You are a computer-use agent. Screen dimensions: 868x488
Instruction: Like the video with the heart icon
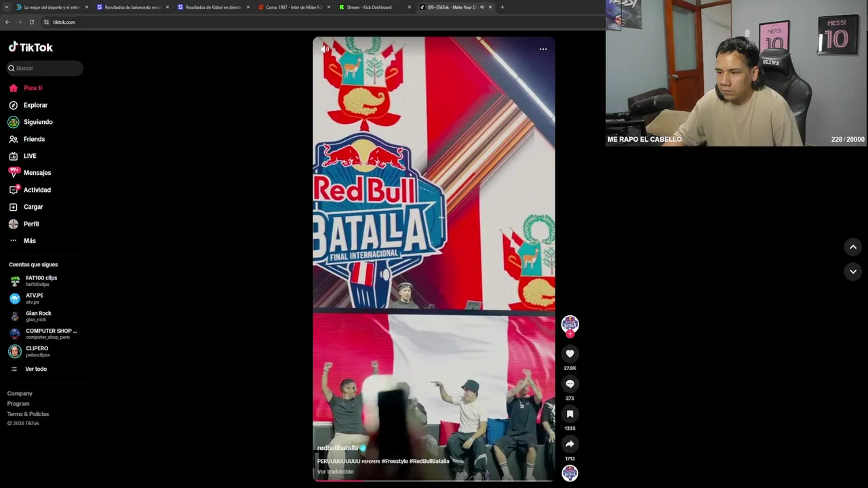[x=570, y=354]
